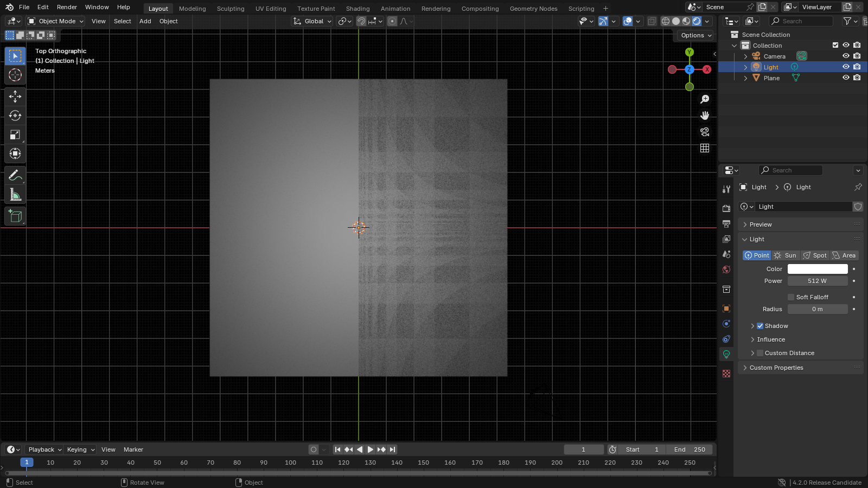Click the timeline play button
This screenshot has width=868, height=488.
[x=371, y=450]
